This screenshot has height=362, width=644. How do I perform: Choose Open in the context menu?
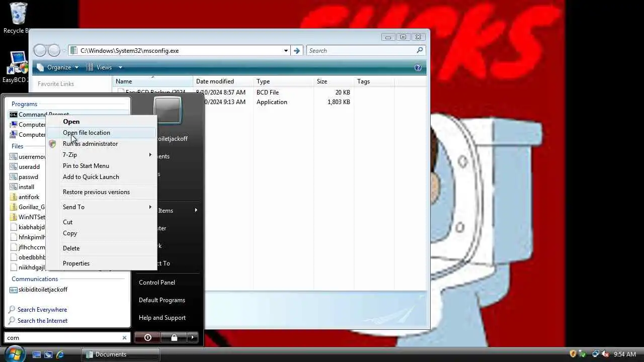coord(101,122)
